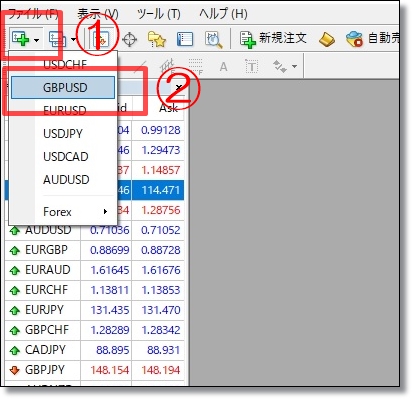Click the 新規注文 new order button
The height and width of the screenshot is (399, 412).
pyautogui.click(x=273, y=39)
